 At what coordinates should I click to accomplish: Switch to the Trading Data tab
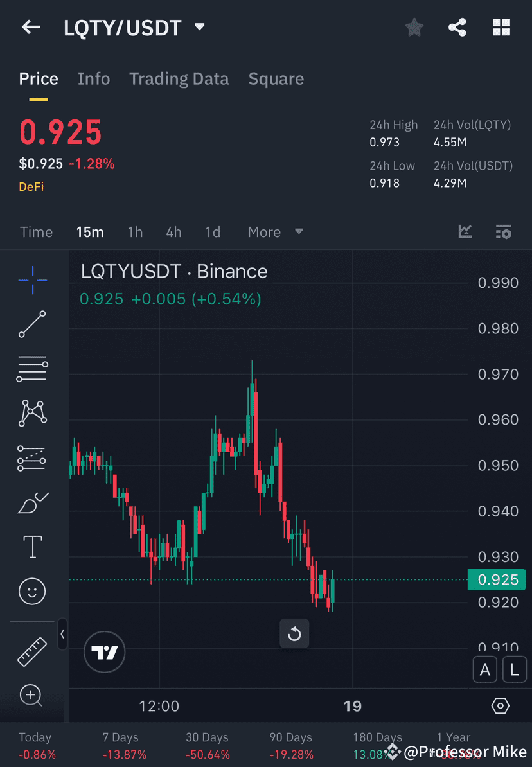point(179,78)
